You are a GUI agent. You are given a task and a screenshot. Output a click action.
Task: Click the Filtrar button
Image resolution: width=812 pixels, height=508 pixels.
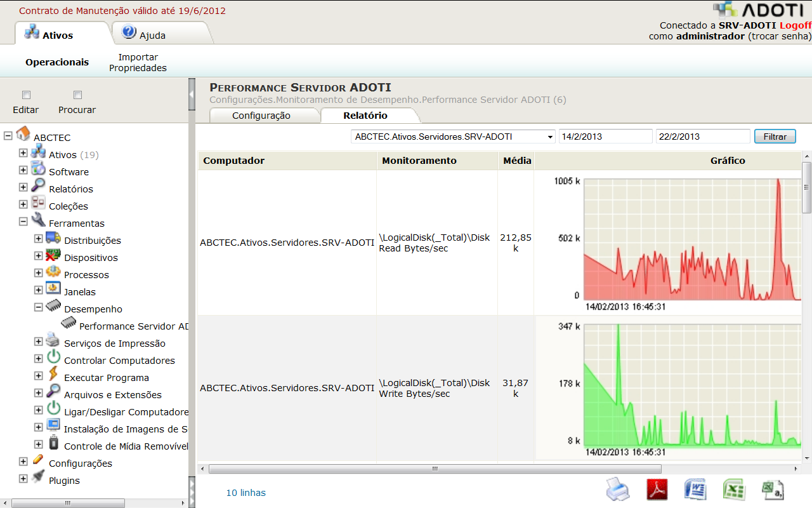[775, 137]
